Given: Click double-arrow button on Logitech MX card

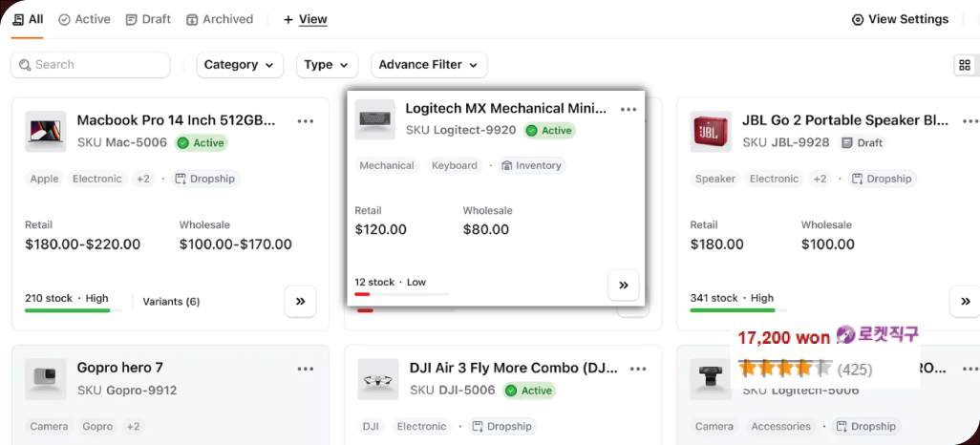Looking at the screenshot, I should 623,285.
